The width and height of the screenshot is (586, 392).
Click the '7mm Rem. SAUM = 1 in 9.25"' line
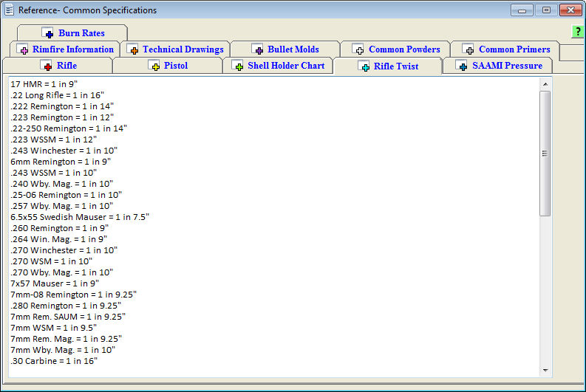(68, 317)
